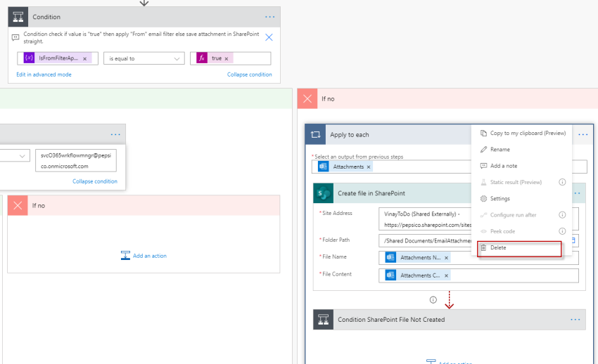Click the SharePoint icon of Create file
This screenshot has height=364, width=598.
[x=324, y=193]
